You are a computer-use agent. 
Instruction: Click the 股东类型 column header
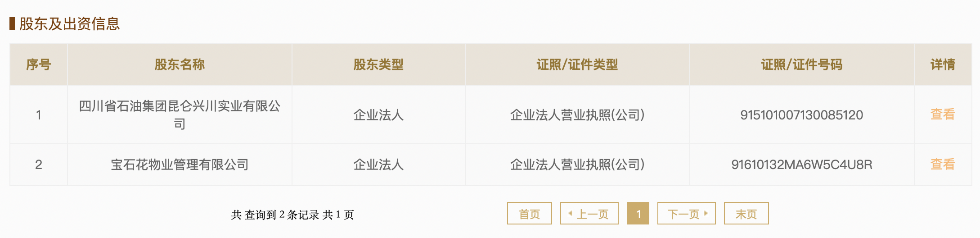coord(378,64)
